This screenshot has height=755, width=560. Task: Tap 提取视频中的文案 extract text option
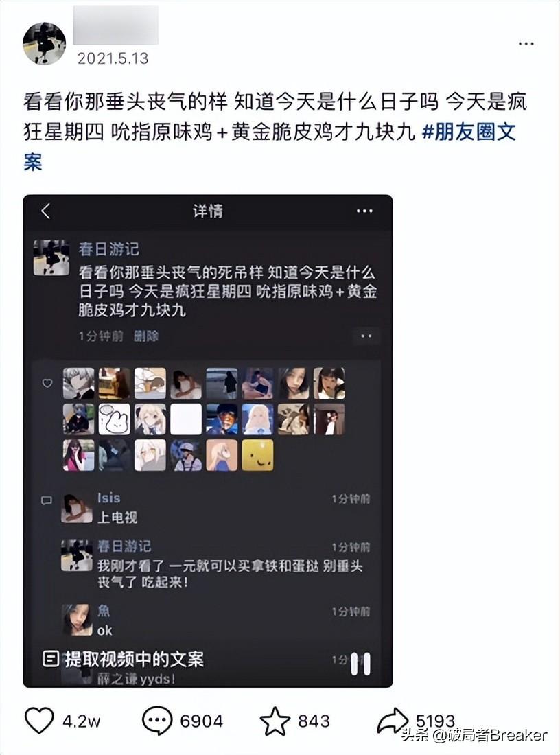(124, 659)
